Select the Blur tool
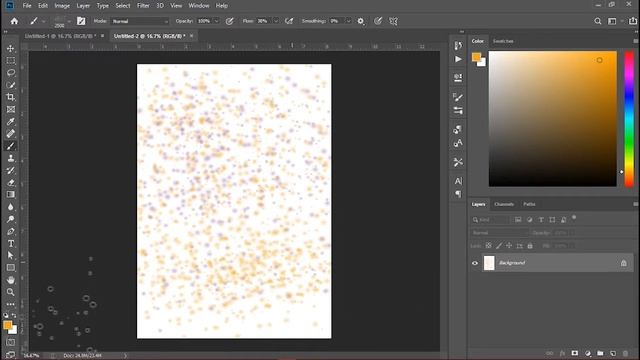 (x=11, y=207)
